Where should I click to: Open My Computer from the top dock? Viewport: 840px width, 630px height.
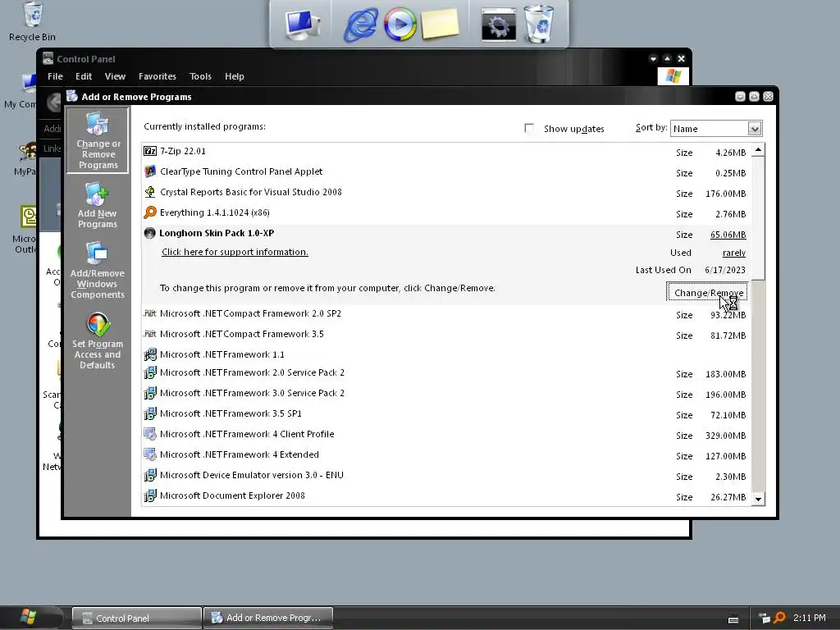[302, 24]
